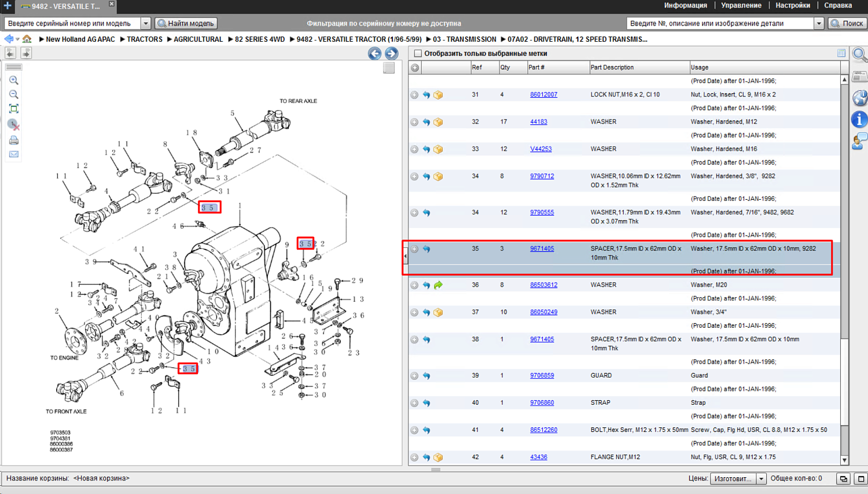Screen dimensions: 868x494
Task: Open part number 9671405 link in Ref 35 row
Action: 542,249
